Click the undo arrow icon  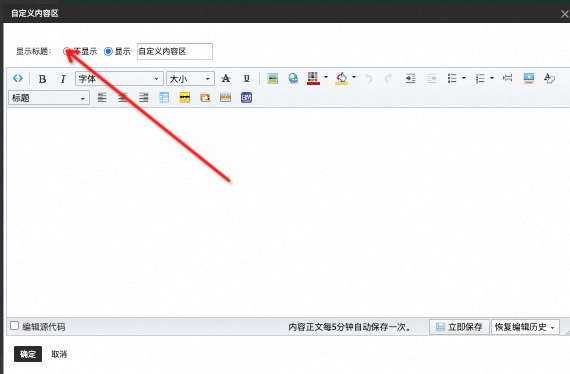[x=369, y=78]
